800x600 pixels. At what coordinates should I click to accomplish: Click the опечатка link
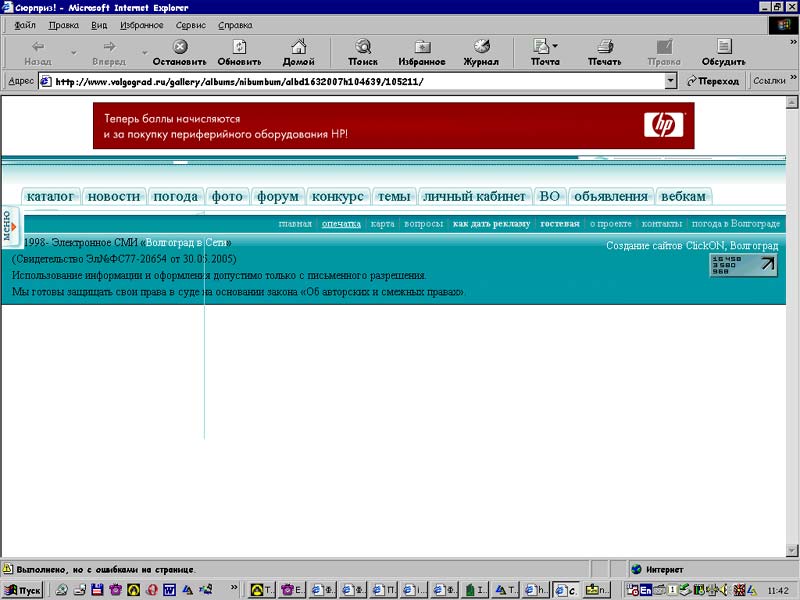click(341, 224)
